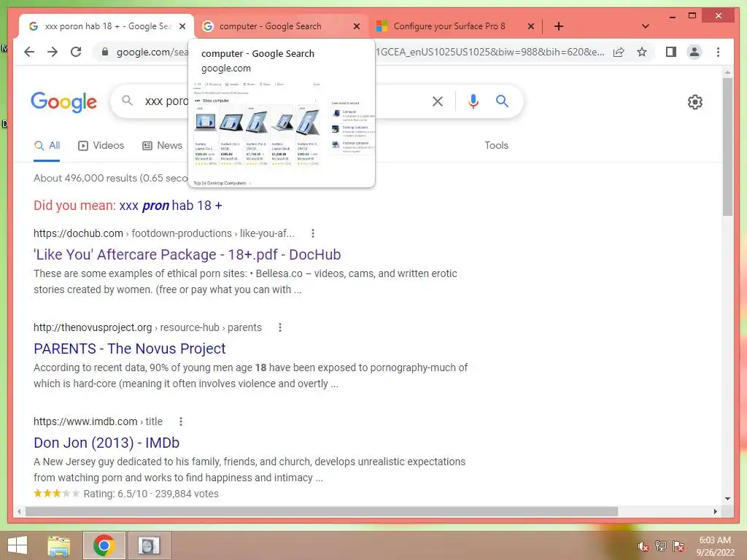Viewport: 747px width, 560px height.
Task: Open the Don Jon (2013) - IMDb result
Action: tap(107, 443)
